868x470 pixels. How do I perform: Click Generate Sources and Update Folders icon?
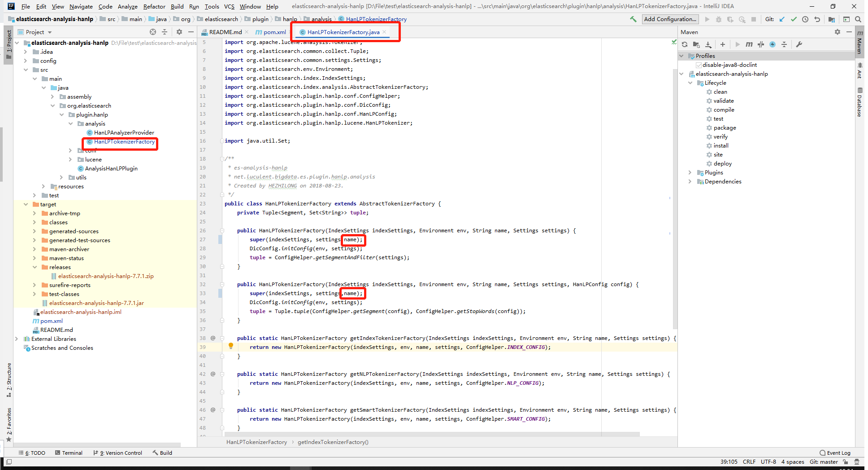[696, 44]
